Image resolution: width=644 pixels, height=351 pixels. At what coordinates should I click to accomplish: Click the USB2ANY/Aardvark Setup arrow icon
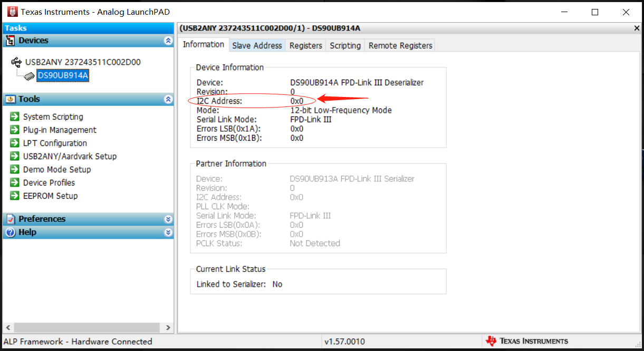[x=15, y=156]
